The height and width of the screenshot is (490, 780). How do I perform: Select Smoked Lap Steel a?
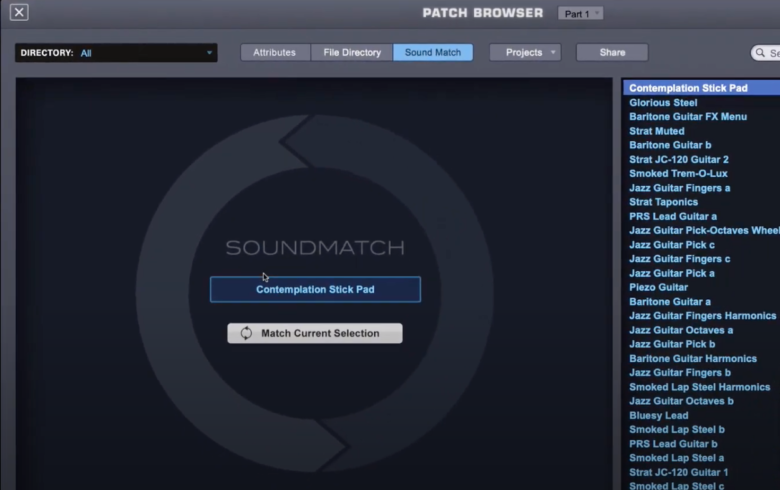click(676, 458)
